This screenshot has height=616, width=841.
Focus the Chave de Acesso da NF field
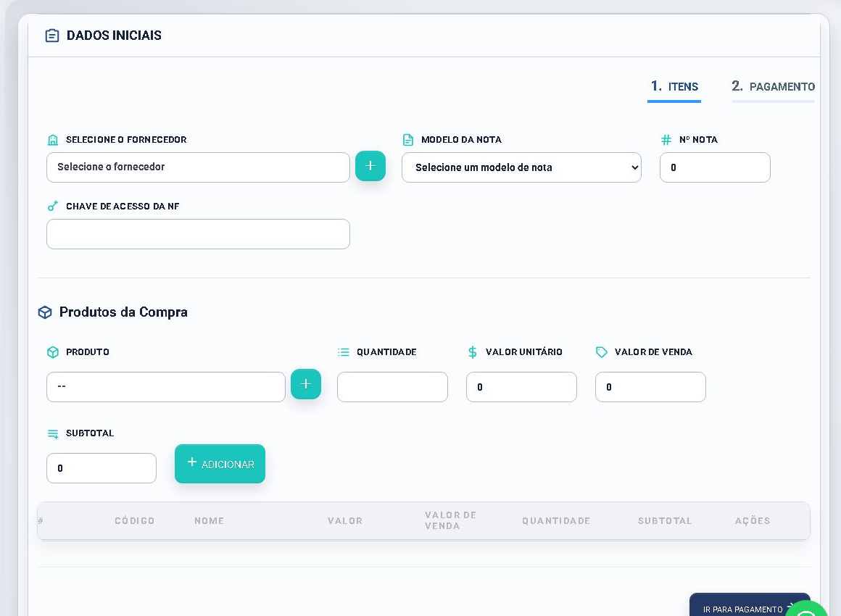tap(198, 234)
